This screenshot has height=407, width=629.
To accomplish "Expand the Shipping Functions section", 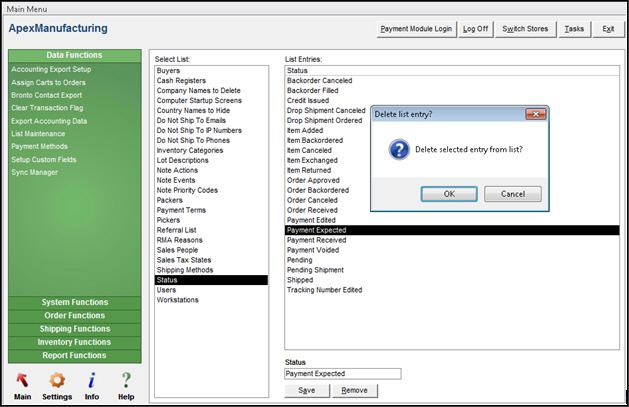I will pos(75,329).
